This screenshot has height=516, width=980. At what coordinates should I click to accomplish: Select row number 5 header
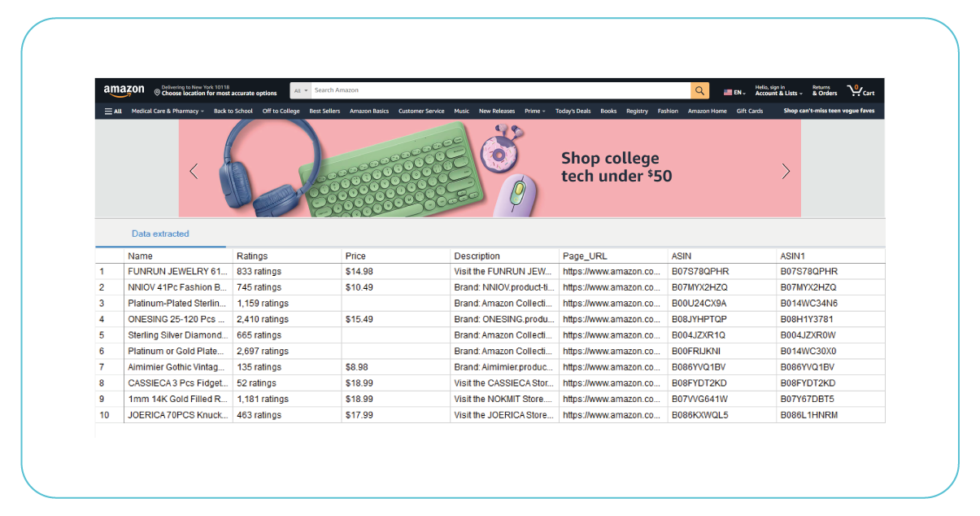tap(110, 335)
